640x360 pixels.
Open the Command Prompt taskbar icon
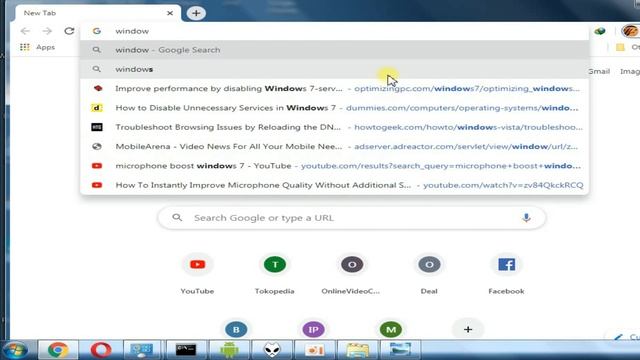(x=186, y=350)
